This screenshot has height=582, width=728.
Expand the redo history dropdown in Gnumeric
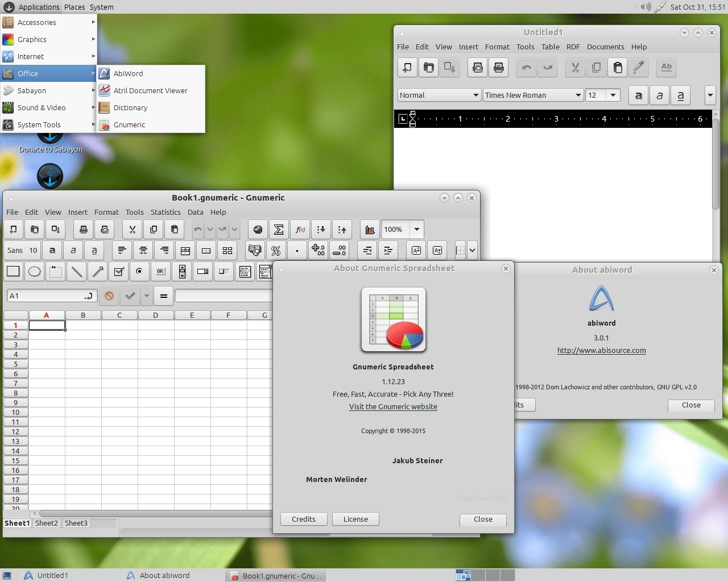tap(234, 230)
